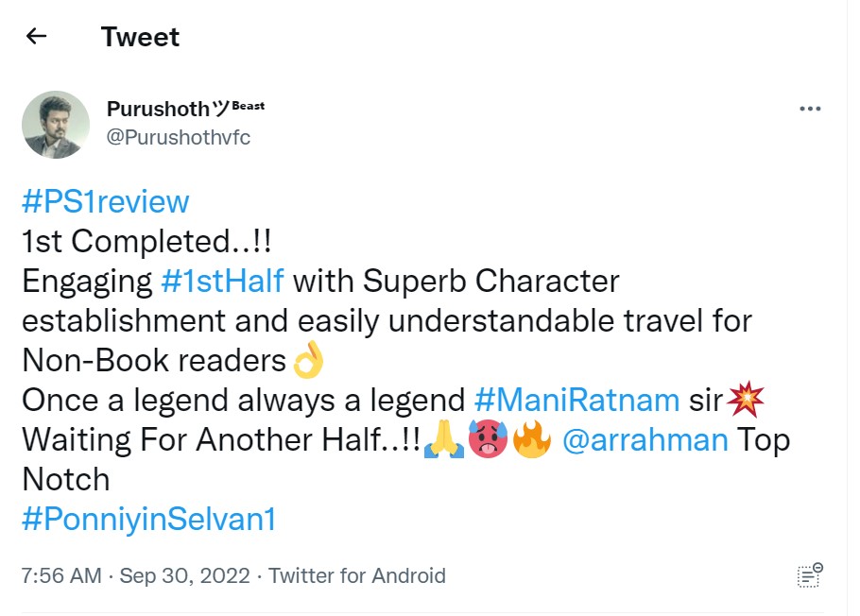This screenshot has width=860, height=616.
Task: Open Purushoth's profile picture
Action: 56,125
